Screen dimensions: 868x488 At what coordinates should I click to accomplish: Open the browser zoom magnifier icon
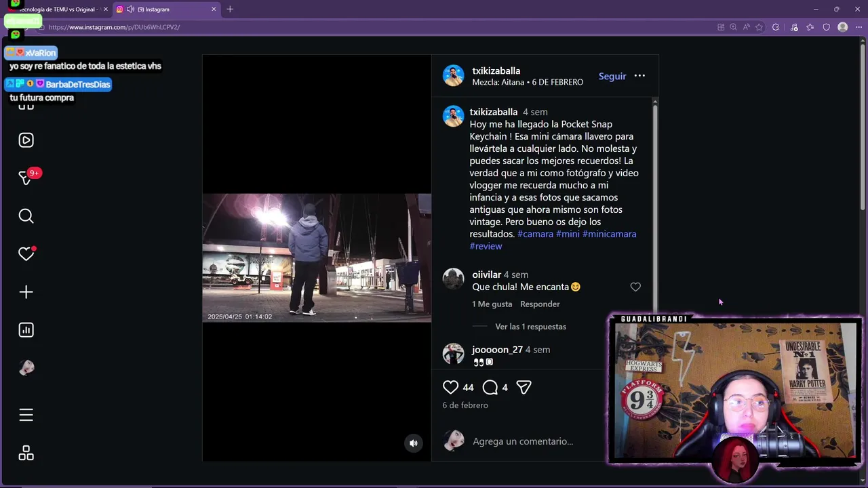click(733, 27)
